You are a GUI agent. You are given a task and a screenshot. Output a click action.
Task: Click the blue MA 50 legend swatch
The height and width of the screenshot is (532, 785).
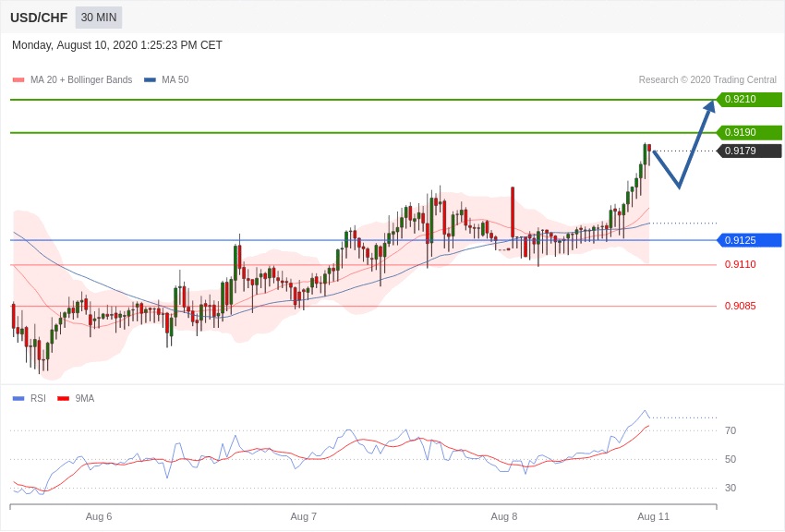click(x=150, y=79)
